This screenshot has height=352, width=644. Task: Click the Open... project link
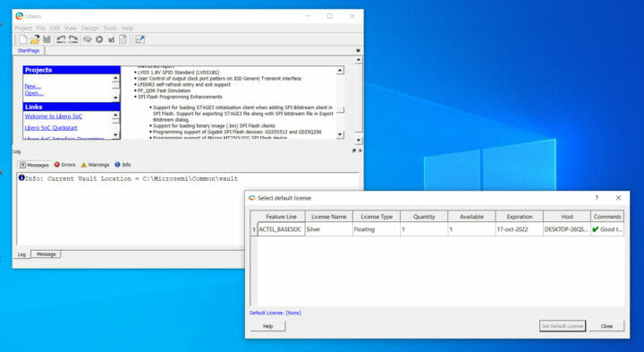click(34, 93)
